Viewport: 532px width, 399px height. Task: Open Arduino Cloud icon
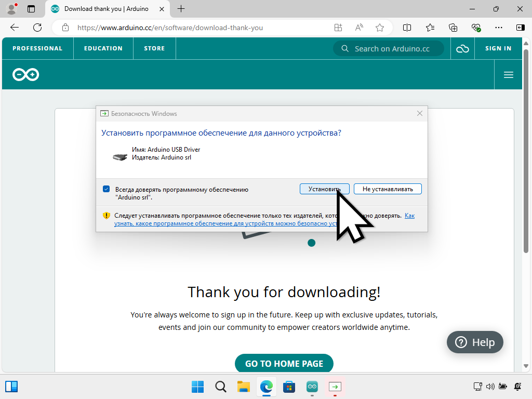[462, 49]
